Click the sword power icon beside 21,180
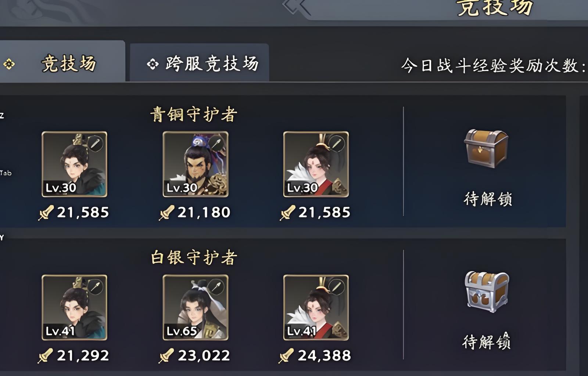This screenshot has width=588, height=376. click(166, 213)
